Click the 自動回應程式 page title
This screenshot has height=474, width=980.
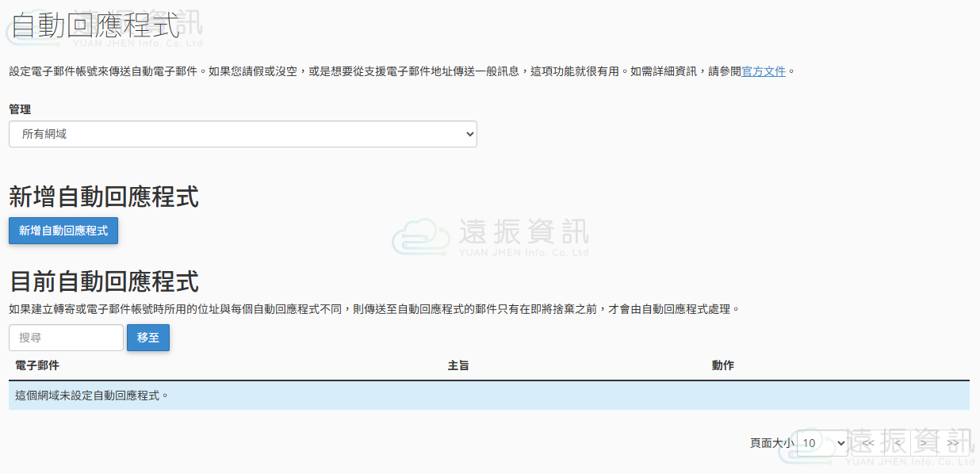tap(95, 26)
